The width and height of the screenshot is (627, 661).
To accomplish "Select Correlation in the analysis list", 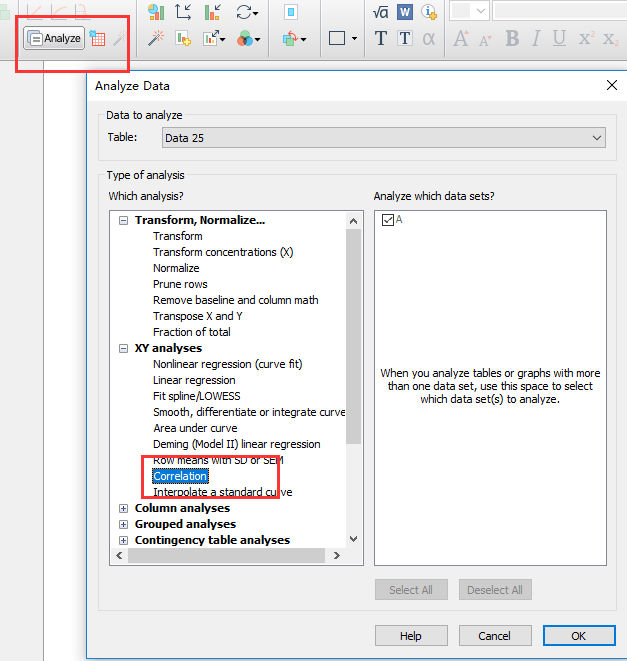I will [x=180, y=476].
